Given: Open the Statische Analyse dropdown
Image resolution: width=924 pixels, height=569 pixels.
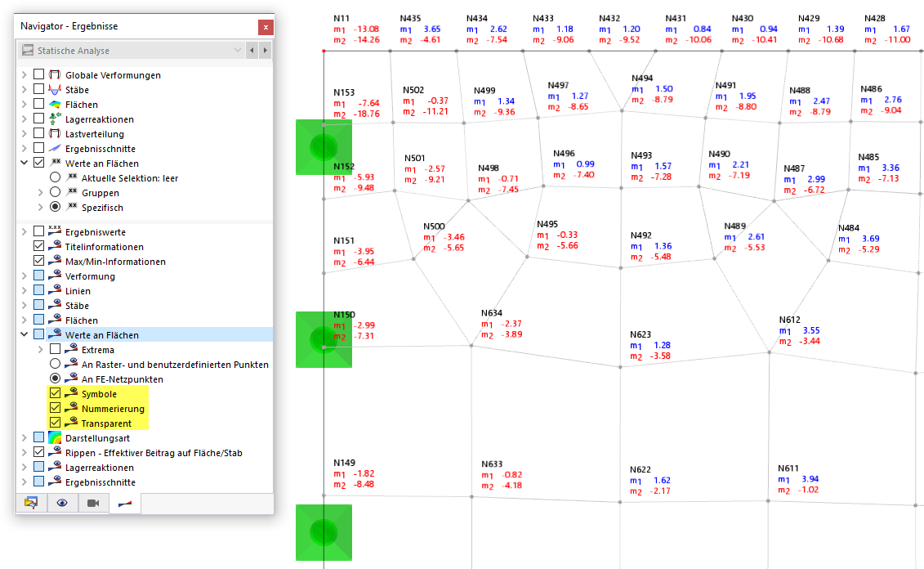Looking at the screenshot, I should tap(238, 50).
